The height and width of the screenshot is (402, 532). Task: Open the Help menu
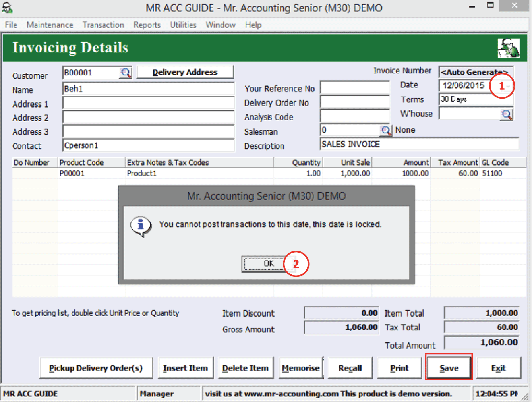click(253, 25)
